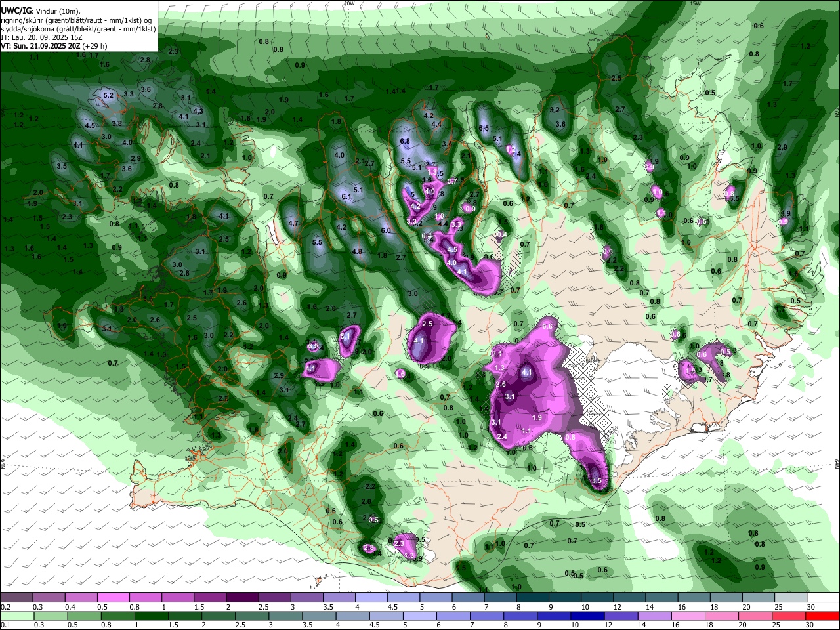Click the pale green swatch labeled 0.1, lower legend row
Image resolution: width=840 pixels, height=630 pixels.
16,616
